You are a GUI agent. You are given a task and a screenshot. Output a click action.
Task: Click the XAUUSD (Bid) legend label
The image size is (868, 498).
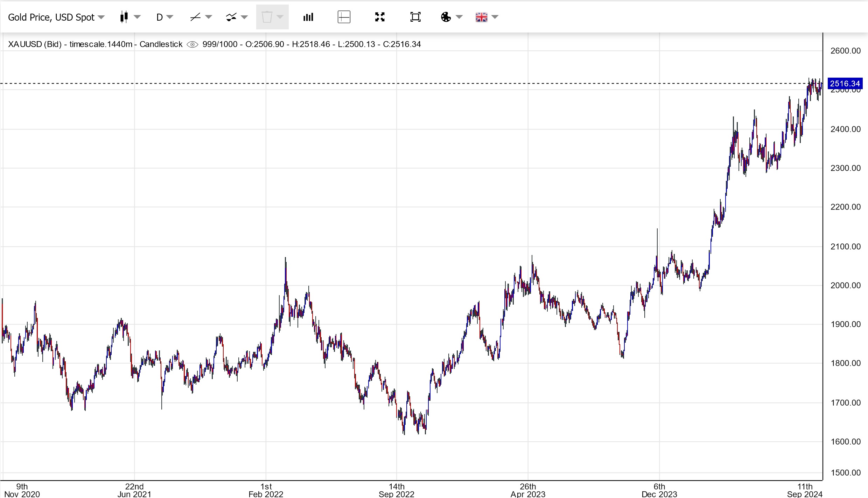(35, 44)
